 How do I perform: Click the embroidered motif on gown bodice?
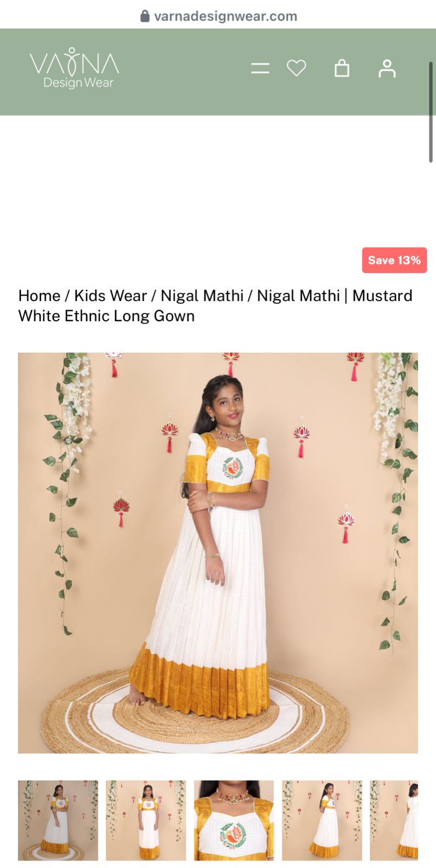(x=233, y=469)
